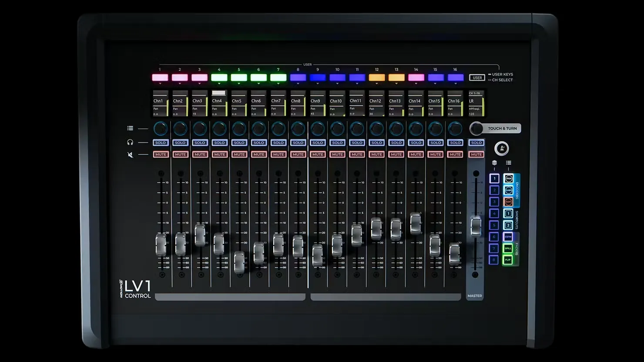Click the master fader cap
The height and width of the screenshot is (362, 644).
pos(476,226)
